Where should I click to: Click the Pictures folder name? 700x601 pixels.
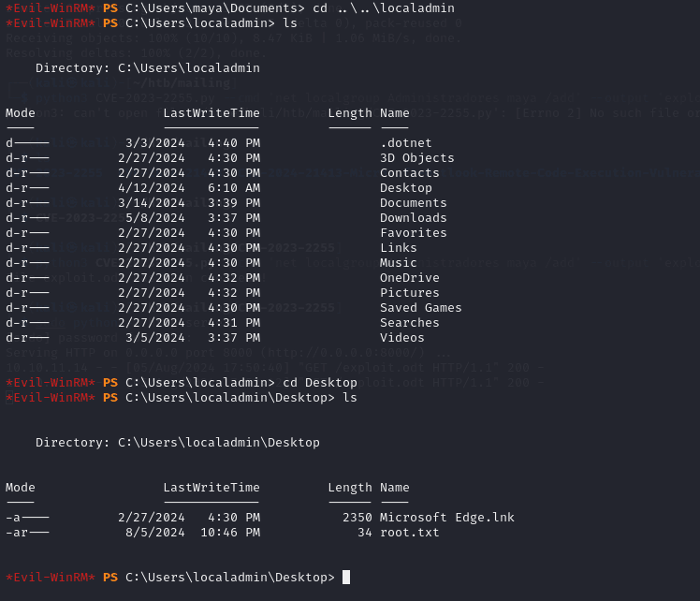tap(409, 292)
